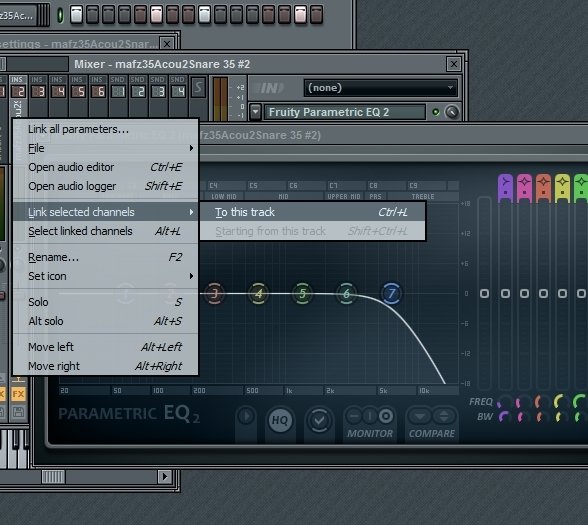
Task: Toggle the HQ high quality button
Action: click(x=280, y=420)
